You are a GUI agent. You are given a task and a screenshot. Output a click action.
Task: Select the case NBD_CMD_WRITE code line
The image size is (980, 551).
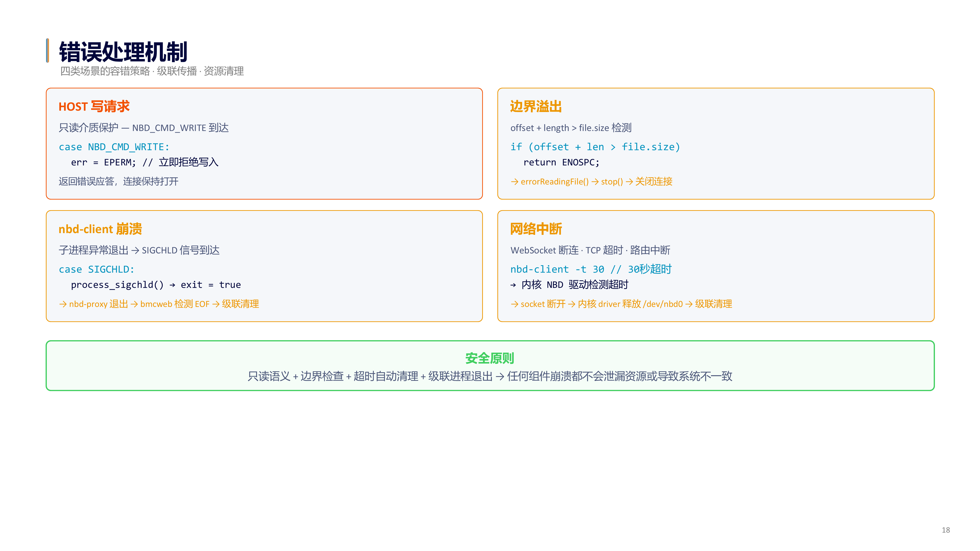coord(114,147)
